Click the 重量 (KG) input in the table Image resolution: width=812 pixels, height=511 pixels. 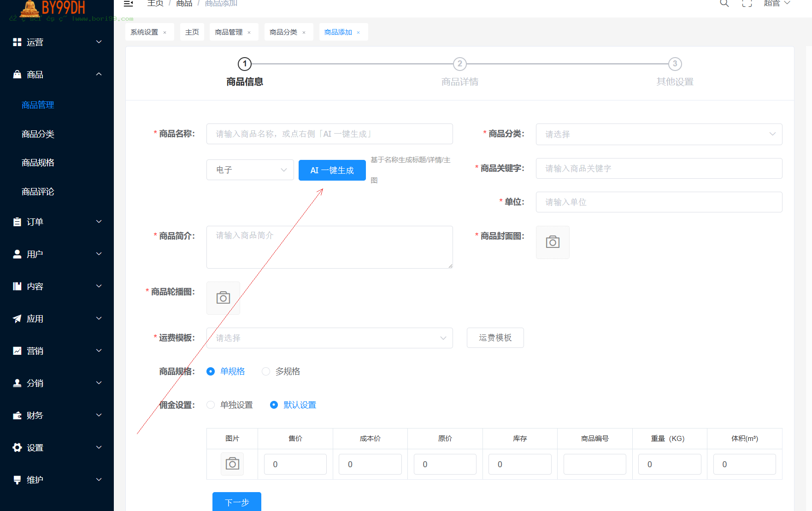[x=670, y=464]
